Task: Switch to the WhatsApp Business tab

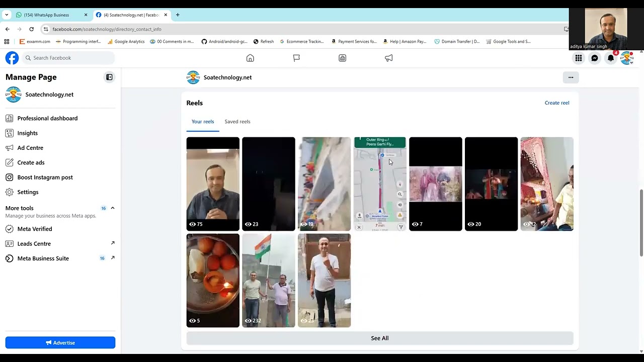Action: click(x=52, y=15)
